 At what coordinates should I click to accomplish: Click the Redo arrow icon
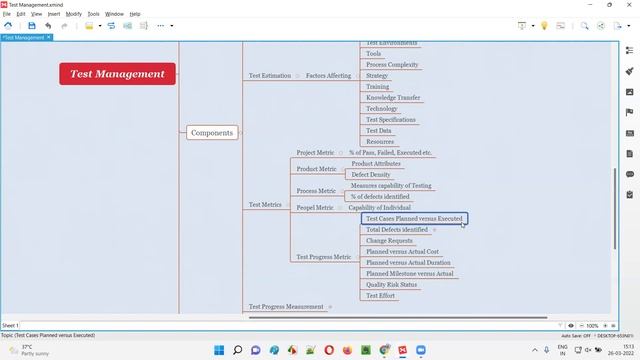pos(64,26)
